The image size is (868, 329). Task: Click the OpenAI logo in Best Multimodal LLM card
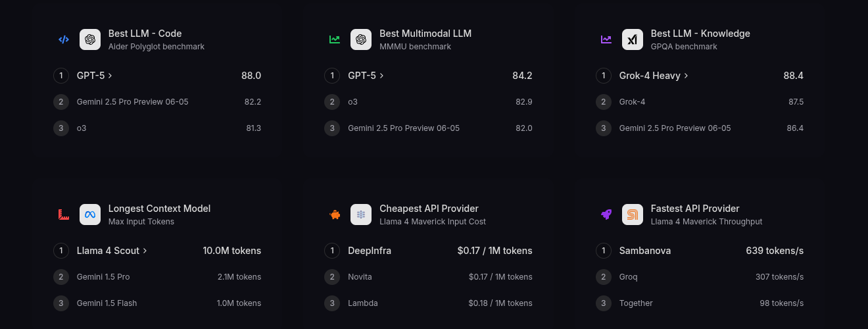pyautogui.click(x=361, y=39)
